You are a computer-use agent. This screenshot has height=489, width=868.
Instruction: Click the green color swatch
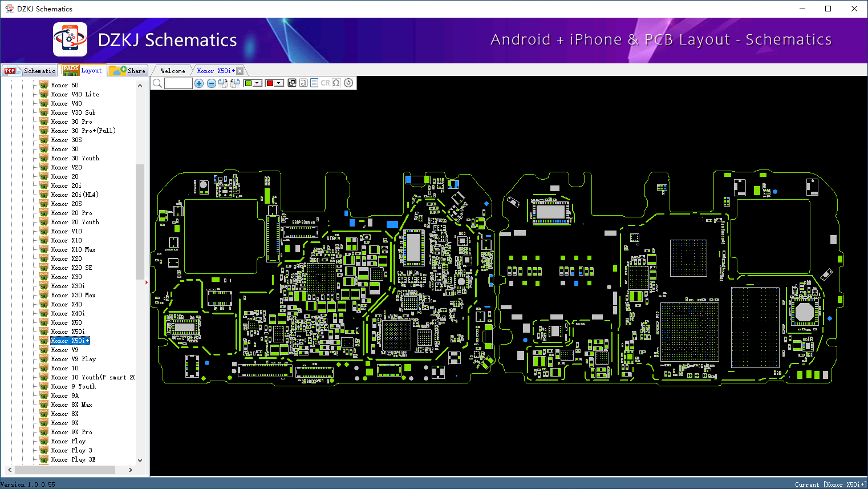click(248, 83)
